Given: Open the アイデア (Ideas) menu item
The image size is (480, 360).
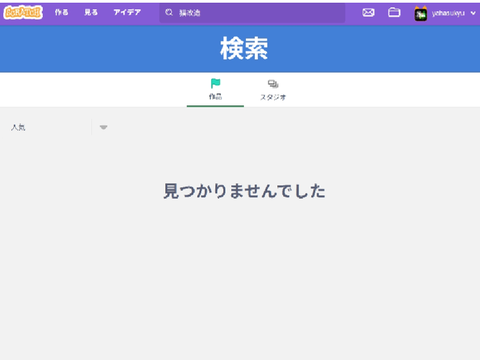Looking at the screenshot, I should (127, 13).
